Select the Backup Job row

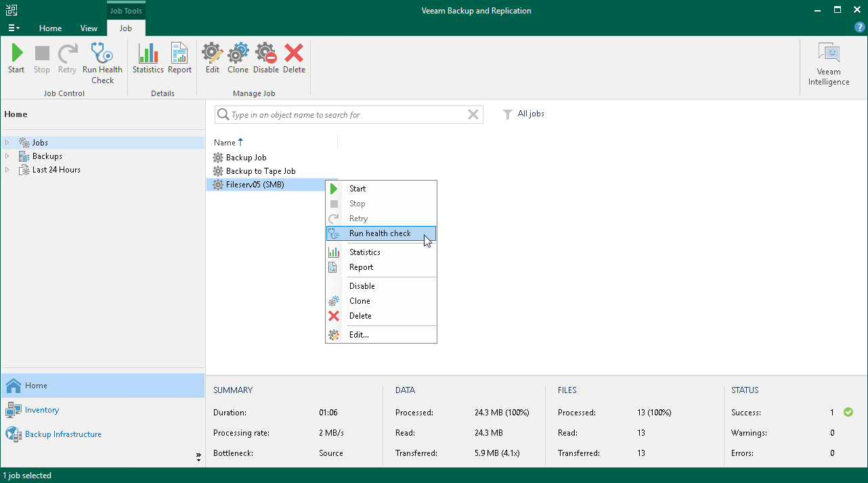(246, 158)
